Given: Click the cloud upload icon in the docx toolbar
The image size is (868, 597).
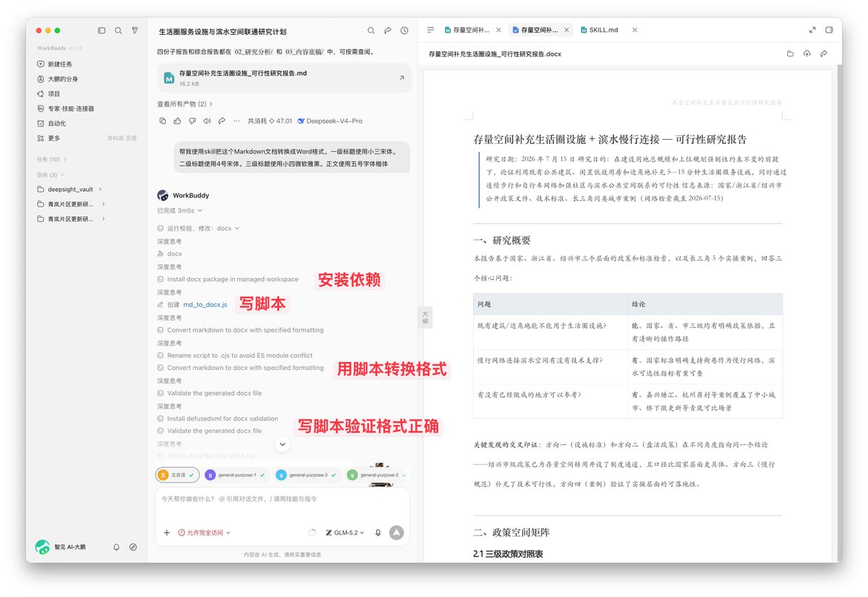Looking at the screenshot, I should coord(807,54).
